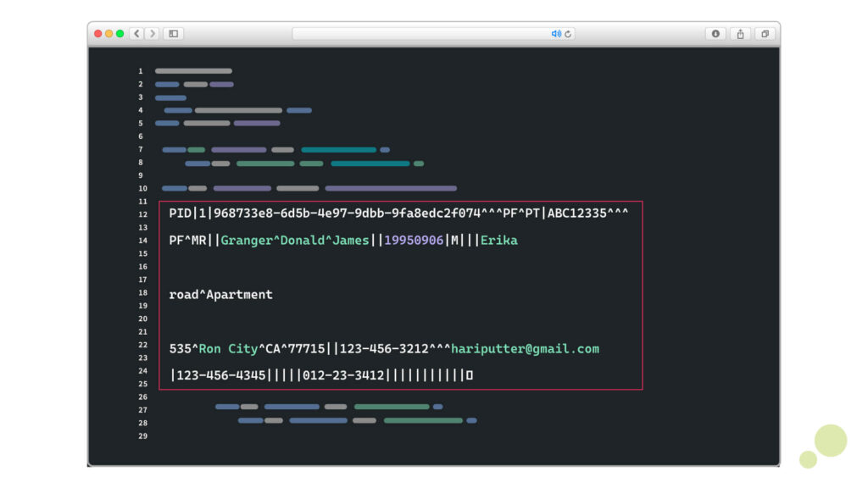The image size is (868, 488).
Task: Toggle audio playback in the address bar
Action: [x=557, y=34]
